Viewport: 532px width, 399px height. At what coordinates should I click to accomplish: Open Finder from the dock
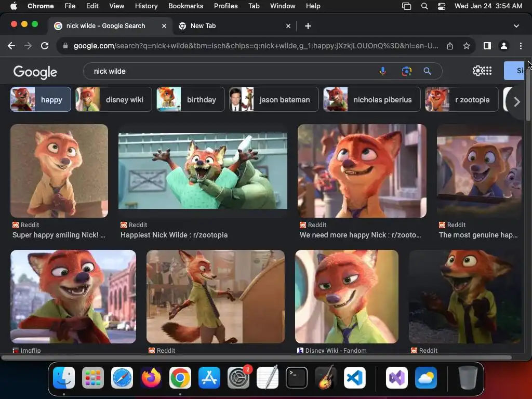(x=64, y=378)
